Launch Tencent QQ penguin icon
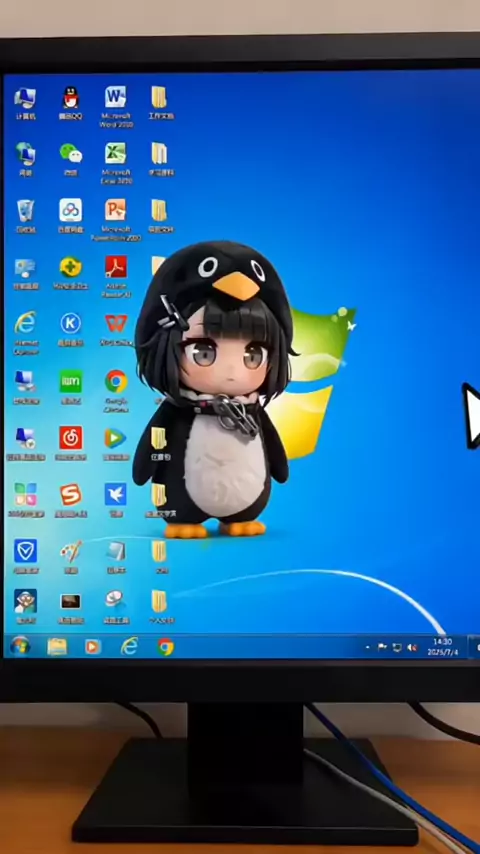Image resolution: width=480 pixels, height=854 pixels. point(70,98)
